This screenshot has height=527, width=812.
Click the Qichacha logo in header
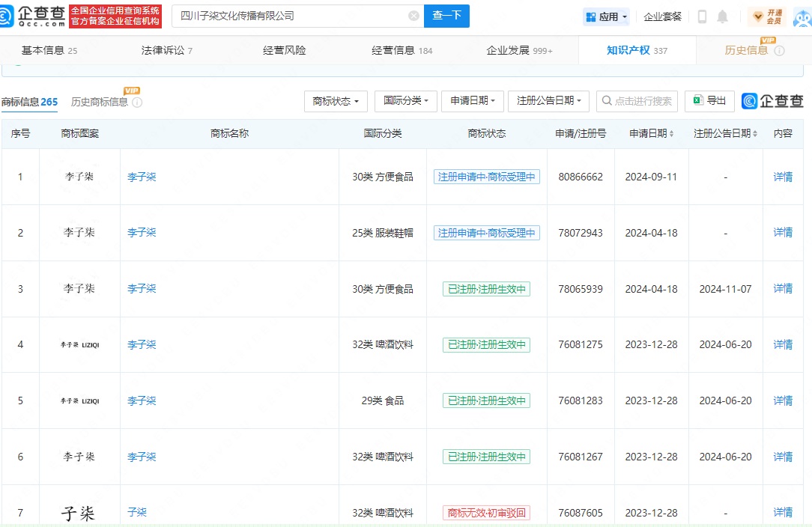tap(33, 16)
